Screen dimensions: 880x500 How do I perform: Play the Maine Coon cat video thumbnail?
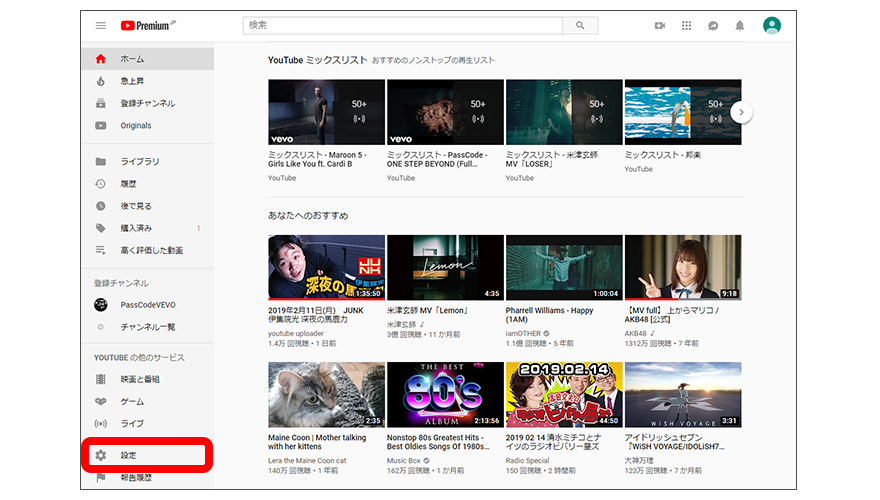click(327, 395)
